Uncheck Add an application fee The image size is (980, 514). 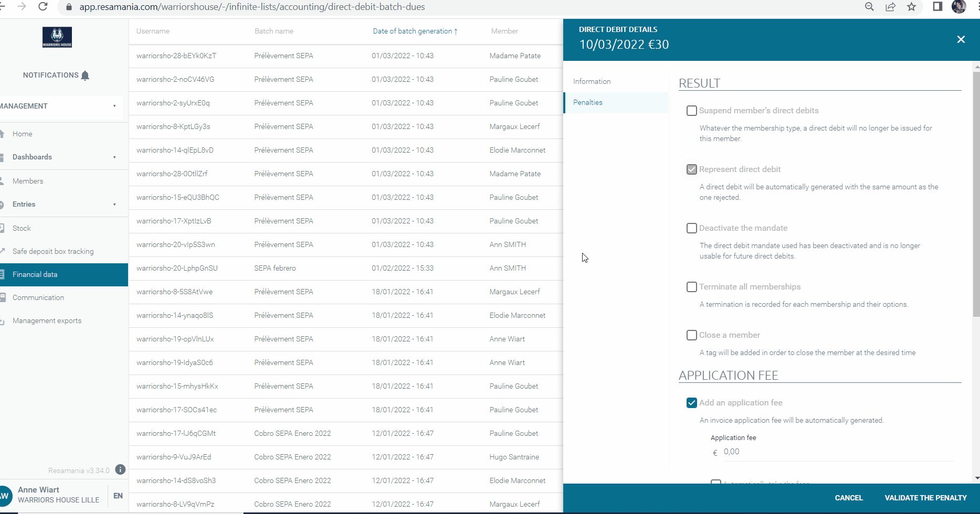(x=692, y=403)
